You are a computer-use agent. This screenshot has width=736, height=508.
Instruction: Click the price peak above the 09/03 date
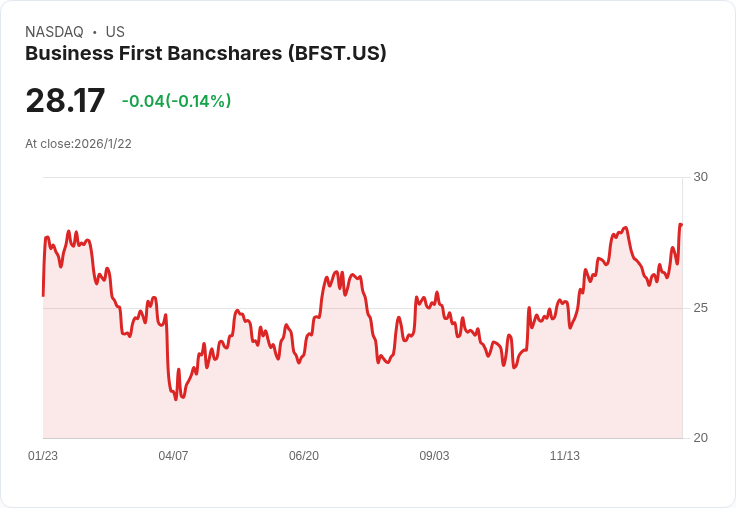(437, 292)
